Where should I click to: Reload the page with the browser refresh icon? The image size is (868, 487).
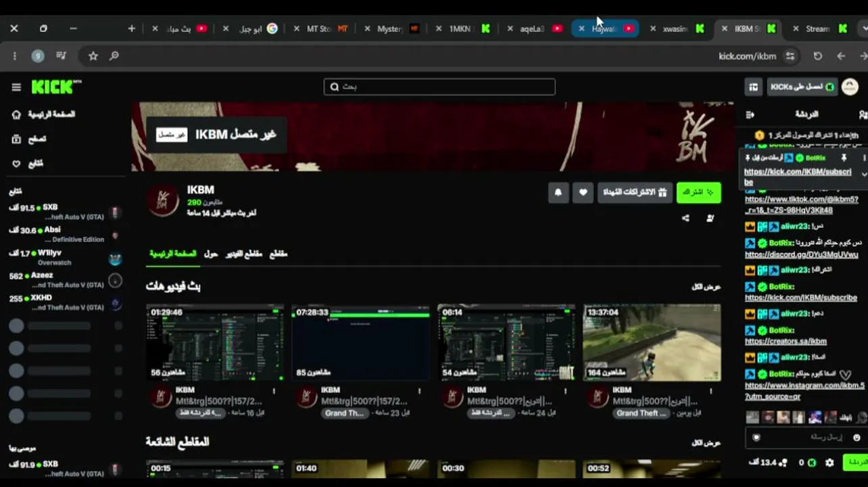tap(818, 56)
